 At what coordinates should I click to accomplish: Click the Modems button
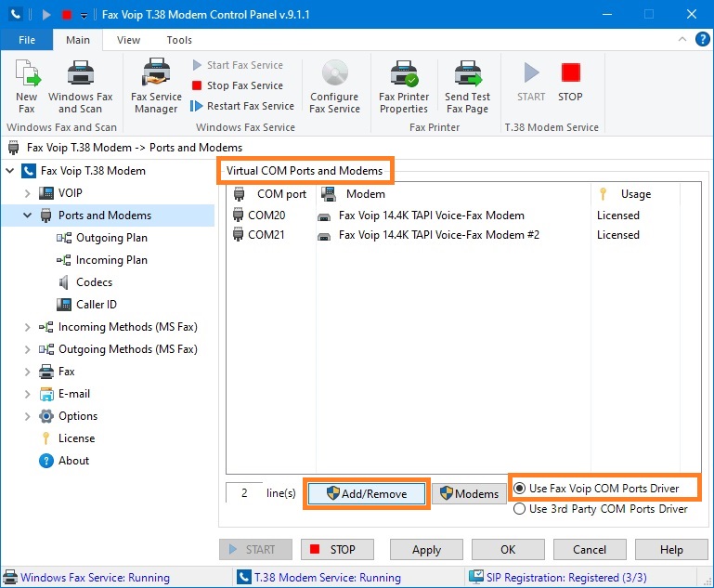pos(469,494)
